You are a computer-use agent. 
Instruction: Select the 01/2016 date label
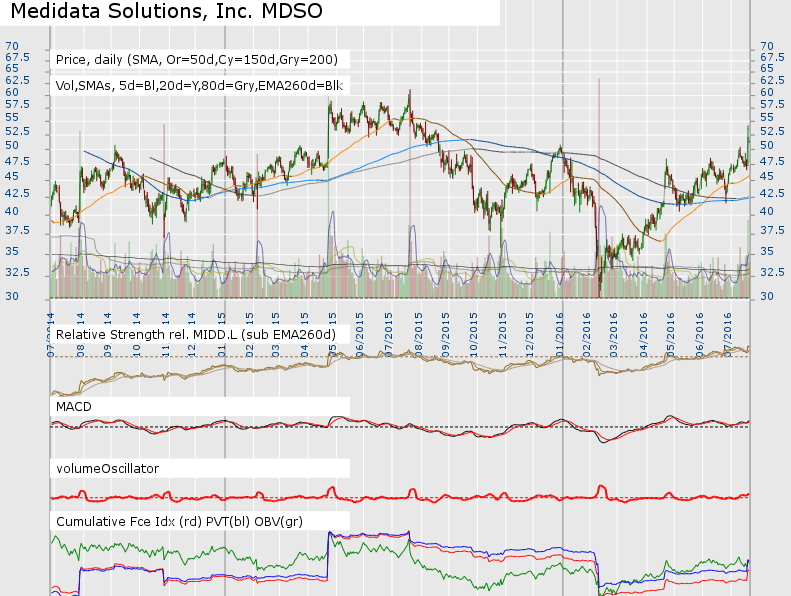(x=559, y=336)
